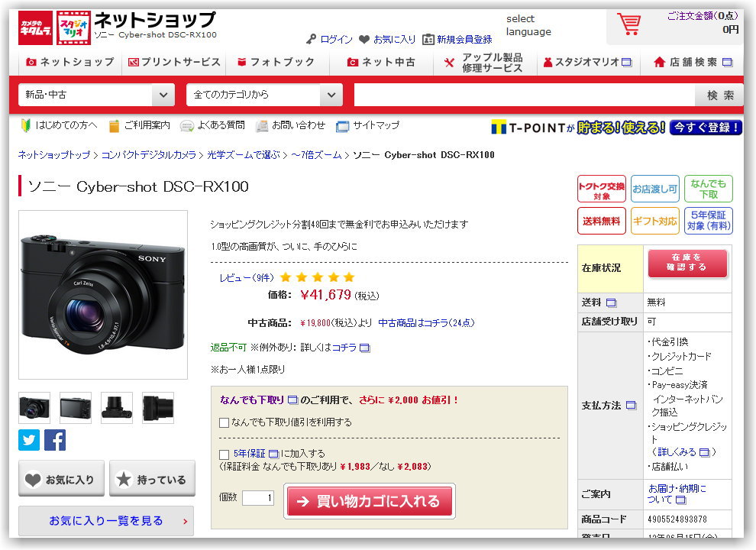756x550 pixels.
Task: Select fourth camera side-view thumbnail
Action: (158, 408)
